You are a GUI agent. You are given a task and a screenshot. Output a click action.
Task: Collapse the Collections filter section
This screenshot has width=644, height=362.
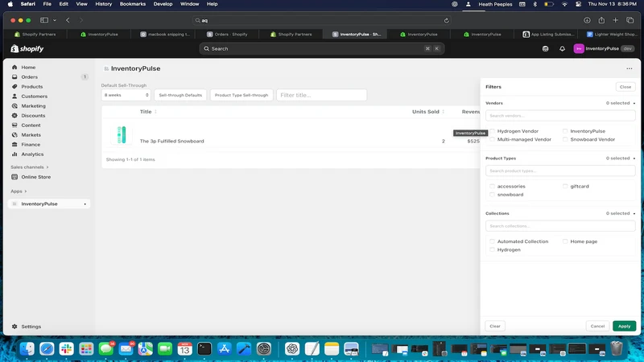click(x=634, y=213)
